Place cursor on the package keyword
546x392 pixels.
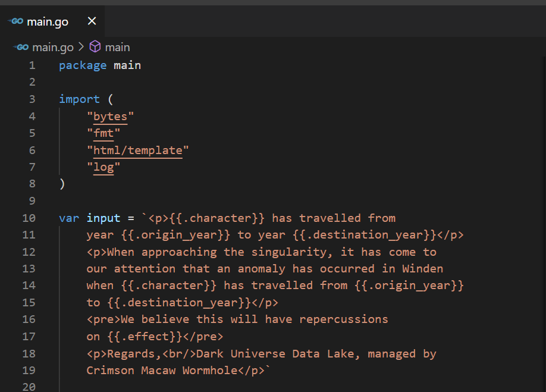83,65
